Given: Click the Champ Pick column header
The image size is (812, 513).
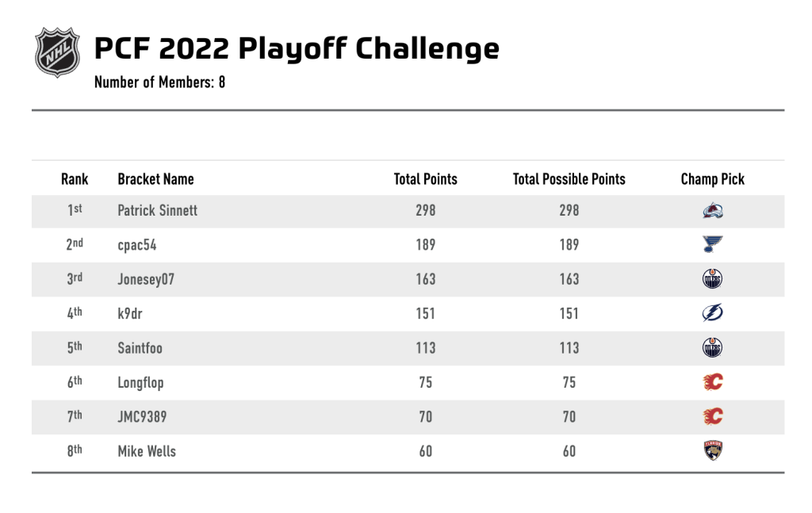Looking at the screenshot, I should tap(713, 179).
